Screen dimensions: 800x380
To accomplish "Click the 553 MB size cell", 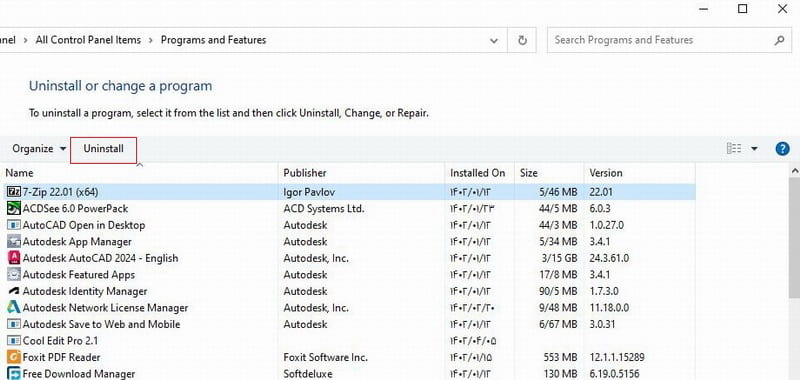I will [x=560, y=357].
